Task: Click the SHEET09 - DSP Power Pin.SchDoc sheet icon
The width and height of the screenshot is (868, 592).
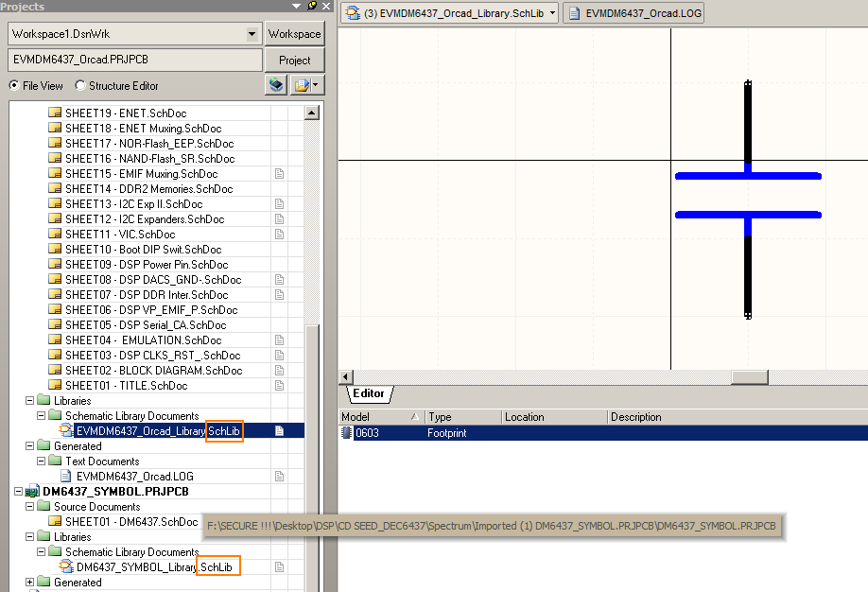Action: point(55,264)
